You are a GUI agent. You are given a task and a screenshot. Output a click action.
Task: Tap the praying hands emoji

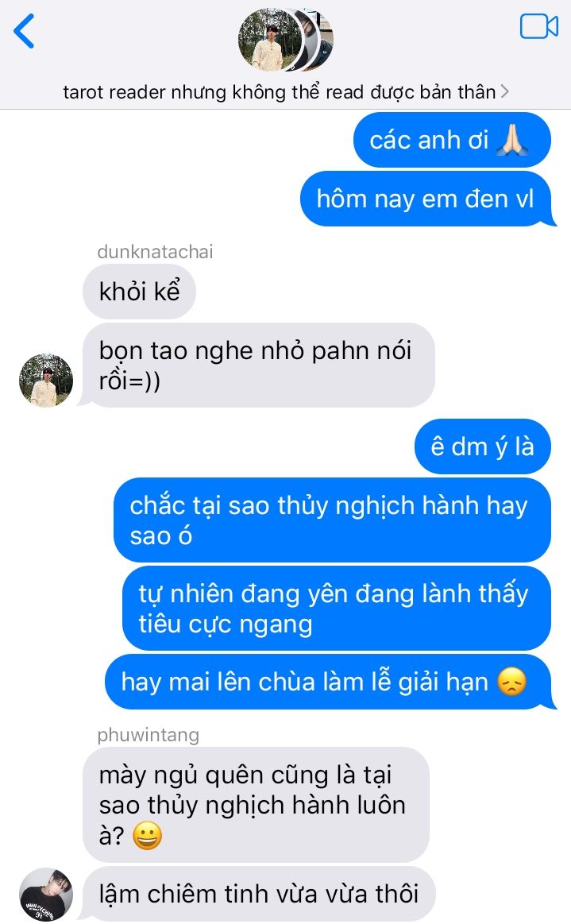click(x=512, y=141)
